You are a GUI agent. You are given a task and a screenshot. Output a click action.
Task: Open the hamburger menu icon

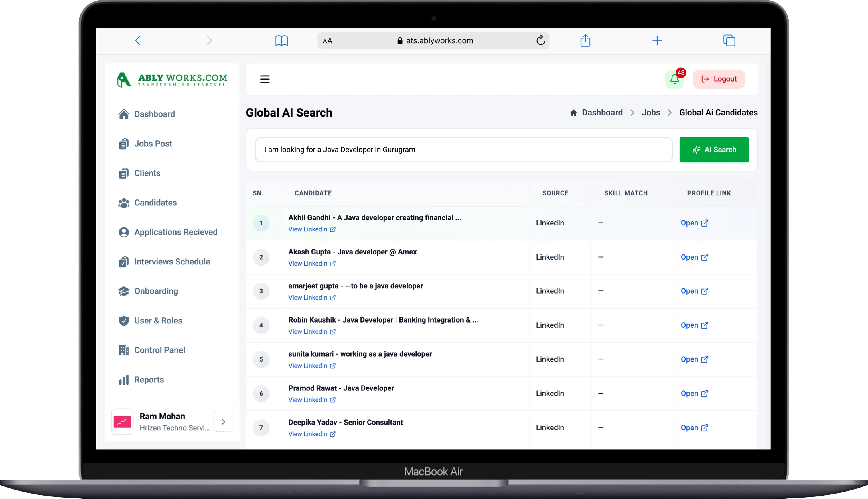pyautogui.click(x=265, y=79)
